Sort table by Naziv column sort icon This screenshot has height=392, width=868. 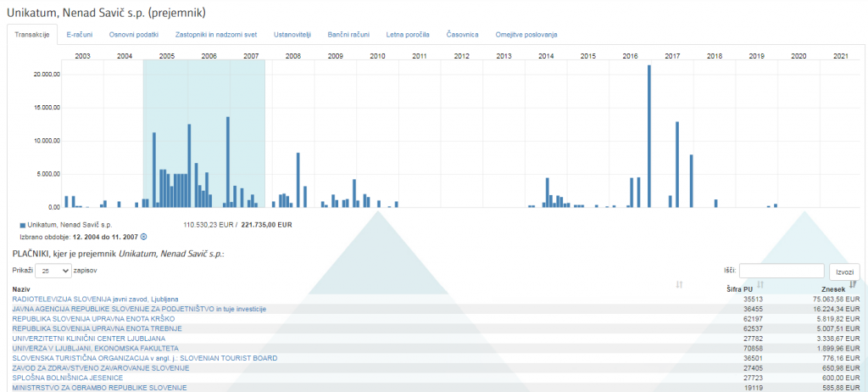pos(679,284)
